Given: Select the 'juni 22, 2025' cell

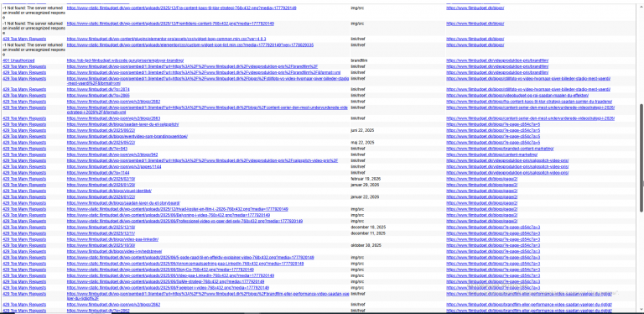Looking at the screenshot, I should [x=362, y=130].
